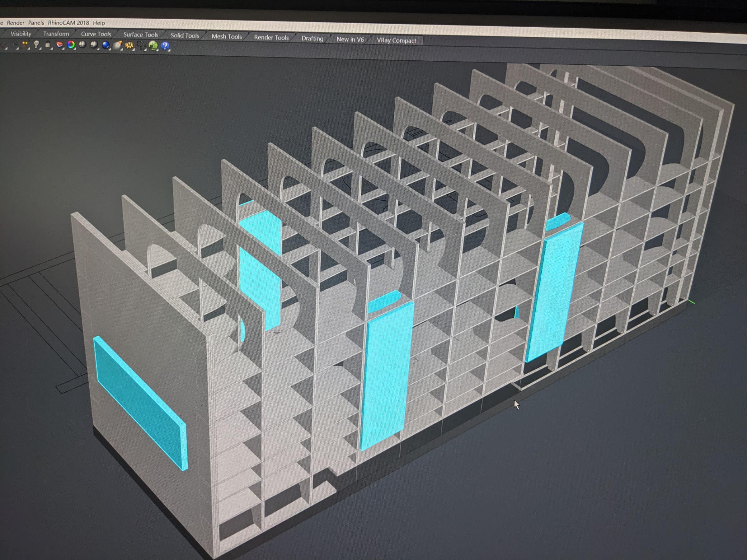
Task: Open the VRay Compact toolbar tab
Action: pyautogui.click(x=396, y=40)
